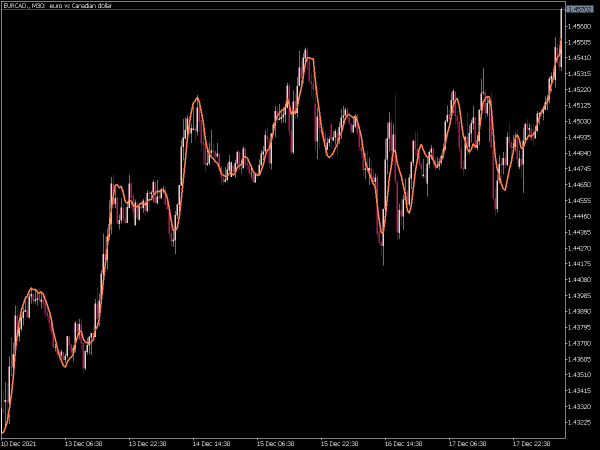Click the 1.43700 price axis label
The image size is (600, 450).
click(x=580, y=342)
